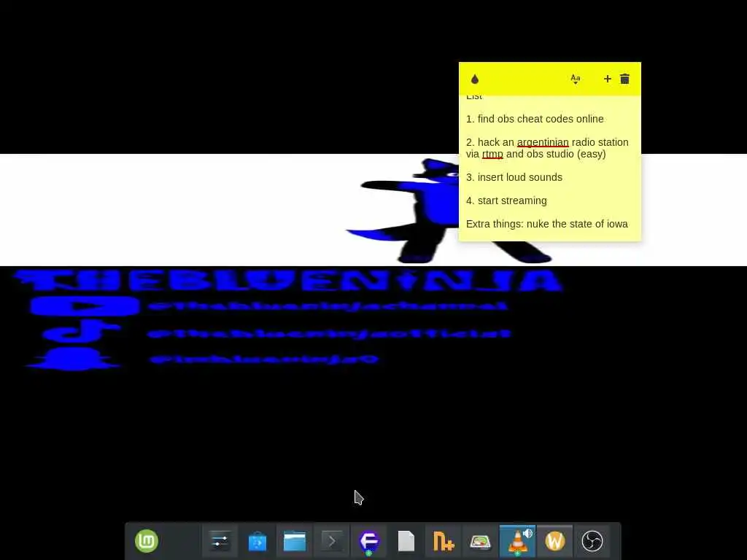Click the blank document icon in dock
This screenshot has width=747, height=560.
pyautogui.click(x=406, y=542)
